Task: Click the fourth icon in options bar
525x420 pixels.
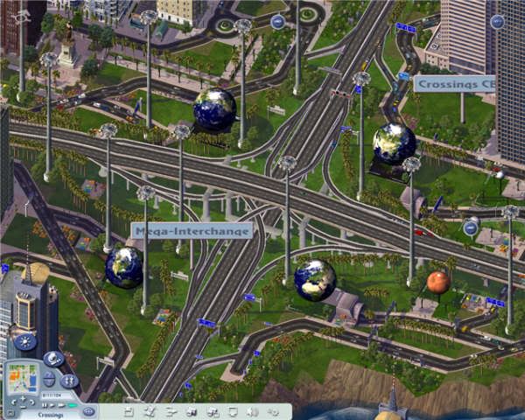Action: 191,412
